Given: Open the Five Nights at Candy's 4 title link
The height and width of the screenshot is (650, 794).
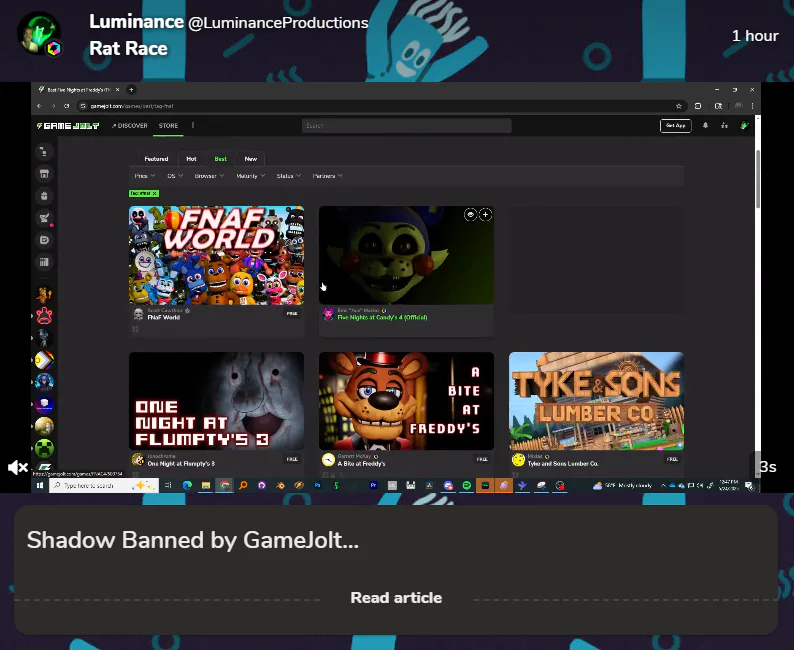Looking at the screenshot, I should click(382, 317).
